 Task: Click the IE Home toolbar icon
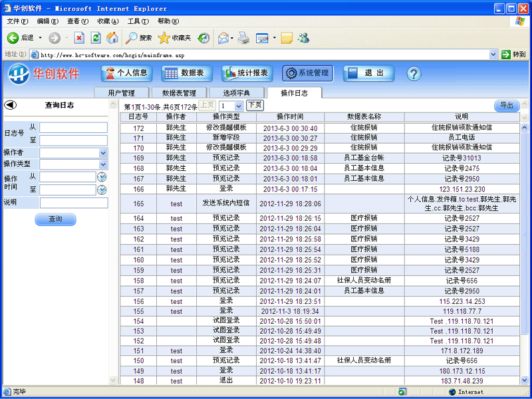(113, 38)
